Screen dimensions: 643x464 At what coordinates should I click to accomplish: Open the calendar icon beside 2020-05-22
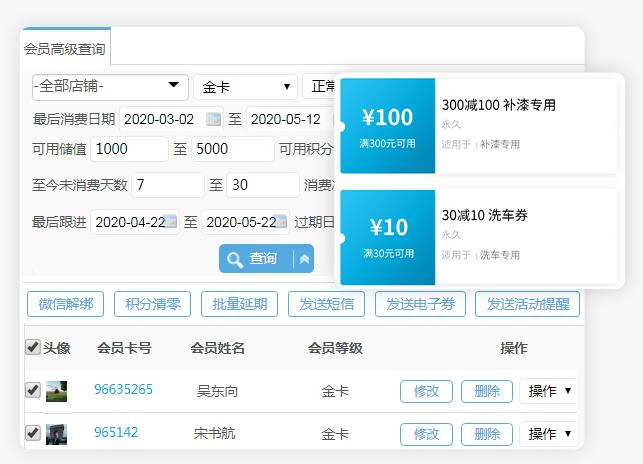click(x=280, y=222)
